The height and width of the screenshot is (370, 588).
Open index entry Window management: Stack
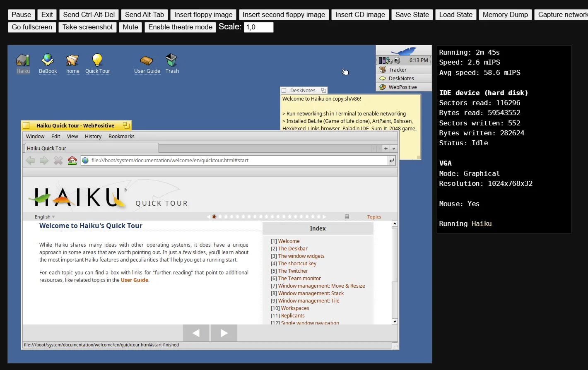[311, 293]
